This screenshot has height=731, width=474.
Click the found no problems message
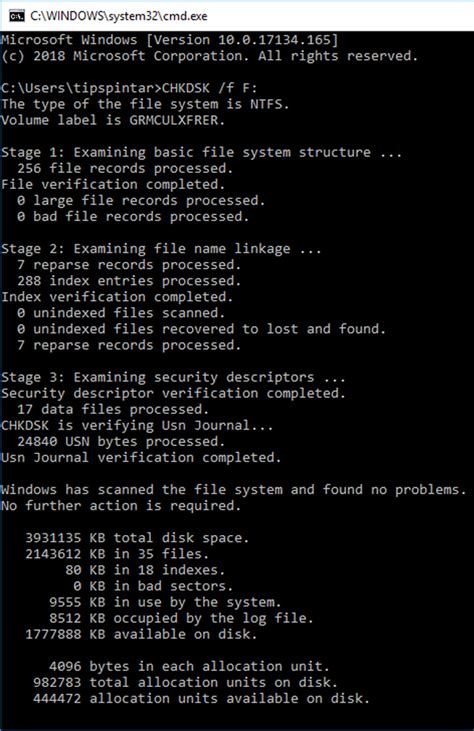[234, 490]
